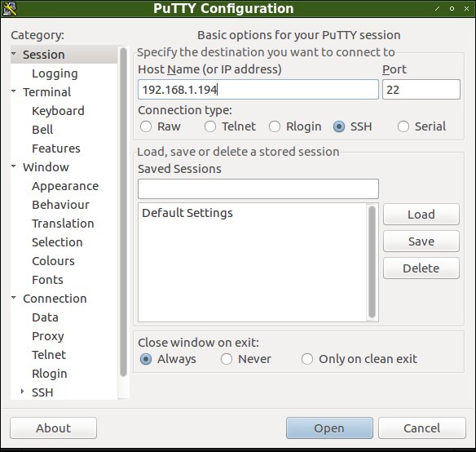Open the Appearance category
The height and width of the screenshot is (452, 476).
(x=65, y=186)
